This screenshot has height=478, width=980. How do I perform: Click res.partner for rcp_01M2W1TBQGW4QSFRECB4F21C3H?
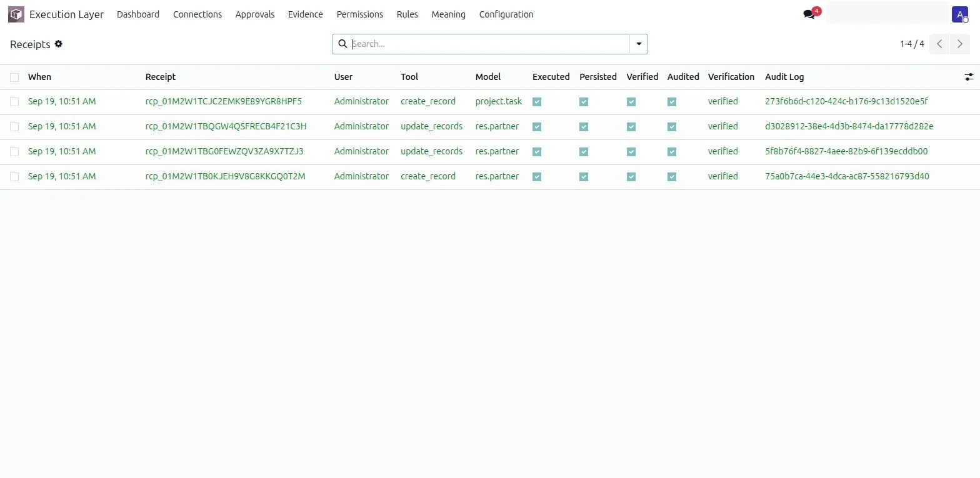pyautogui.click(x=497, y=126)
